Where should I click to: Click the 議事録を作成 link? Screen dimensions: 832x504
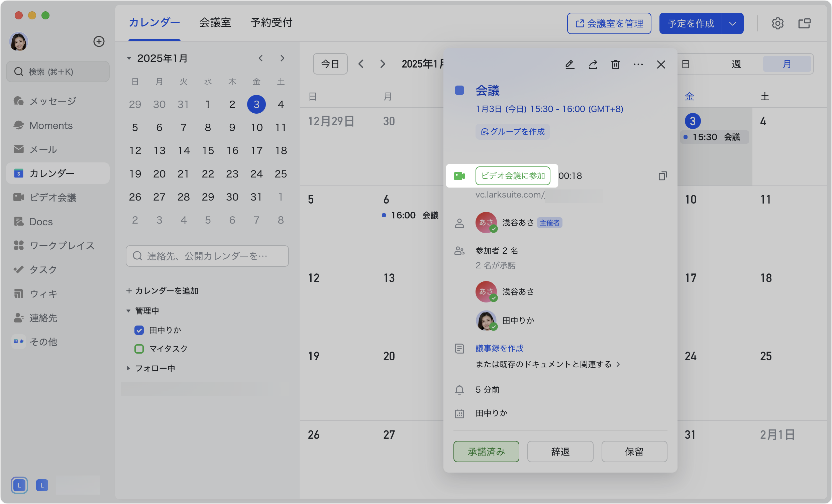pos(499,348)
